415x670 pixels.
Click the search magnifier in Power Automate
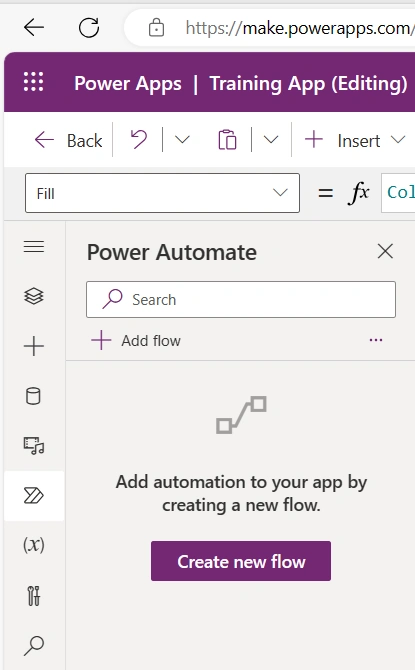[x=112, y=299]
